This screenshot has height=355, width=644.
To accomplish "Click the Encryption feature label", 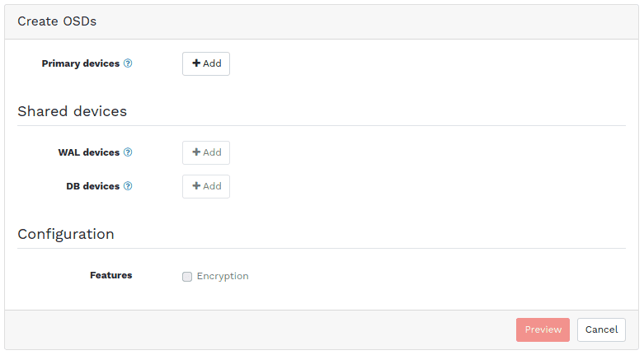I will click(223, 277).
